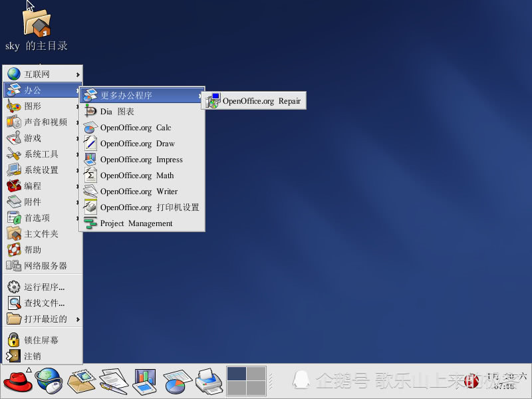Launch the Impress presentation icon in the panel
Image resolution: width=532 pixels, height=399 pixels.
145,381
